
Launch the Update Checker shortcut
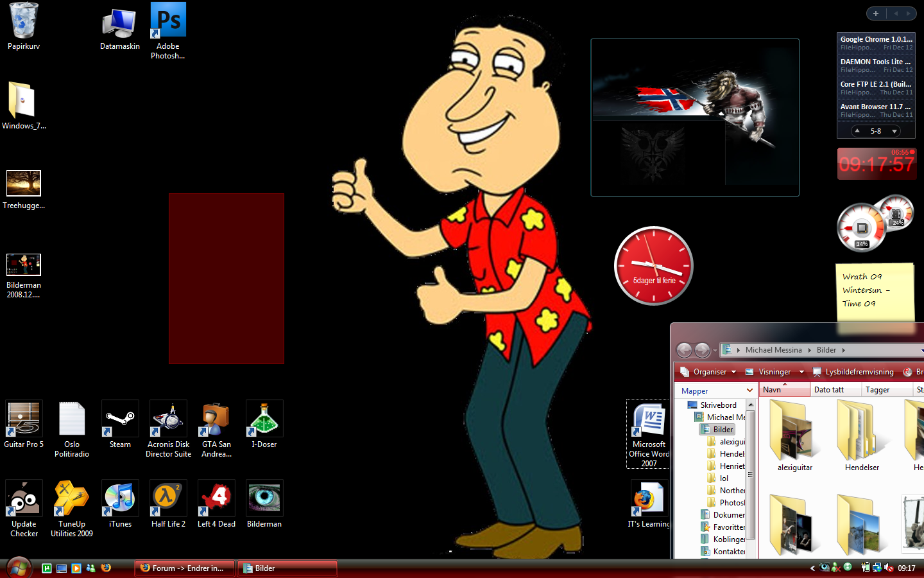24,509
